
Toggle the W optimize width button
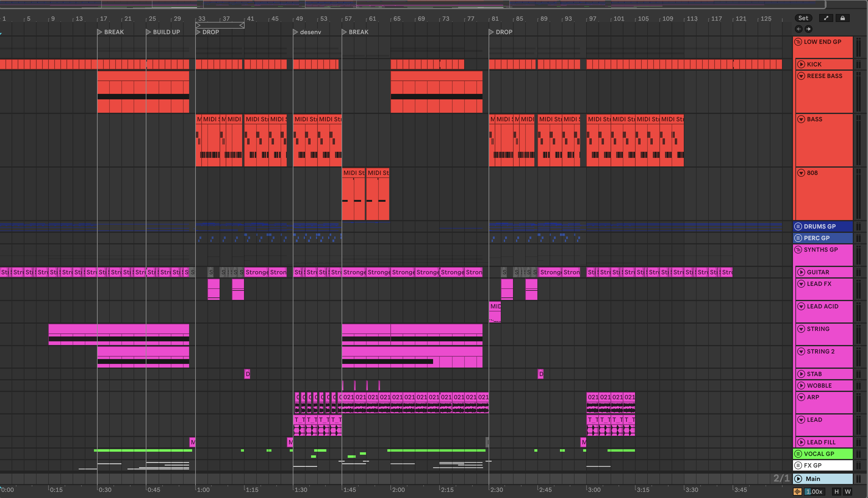pos(848,492)
